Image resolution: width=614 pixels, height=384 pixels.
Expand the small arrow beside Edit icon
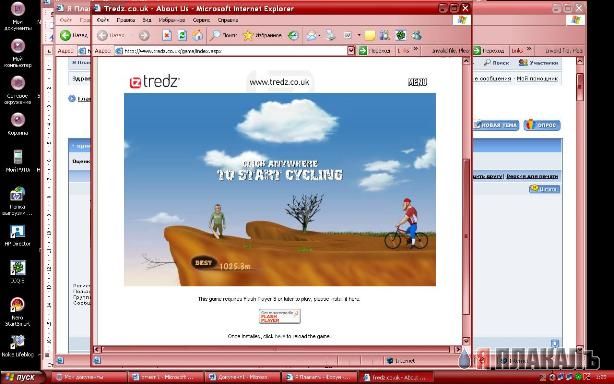(359, 36)
